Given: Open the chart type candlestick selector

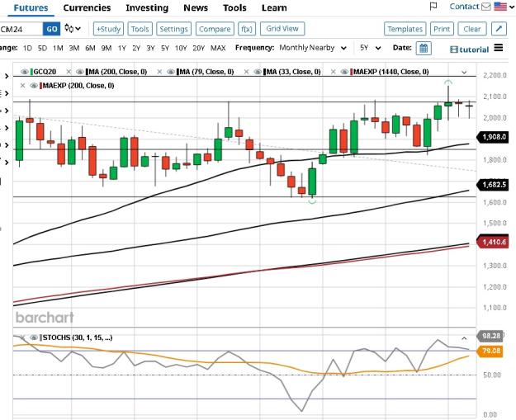Looking at the screenshot, I should click(73, 29).
